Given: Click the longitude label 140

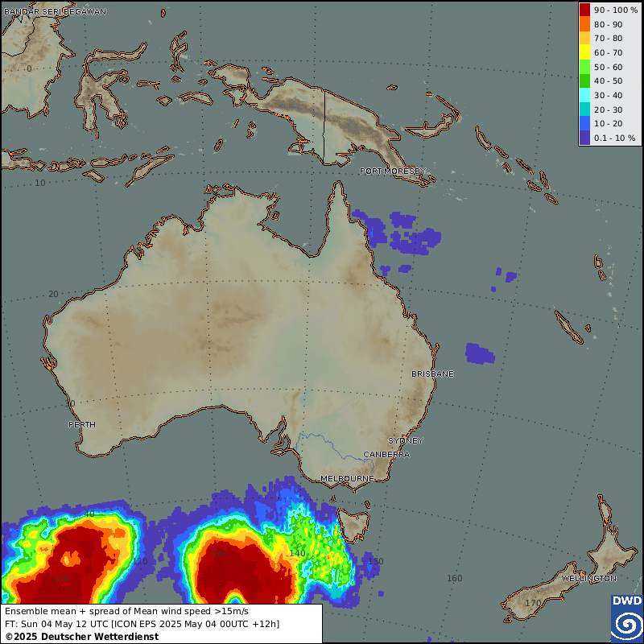Looking at the screenshot, I should tap(297, 553).
